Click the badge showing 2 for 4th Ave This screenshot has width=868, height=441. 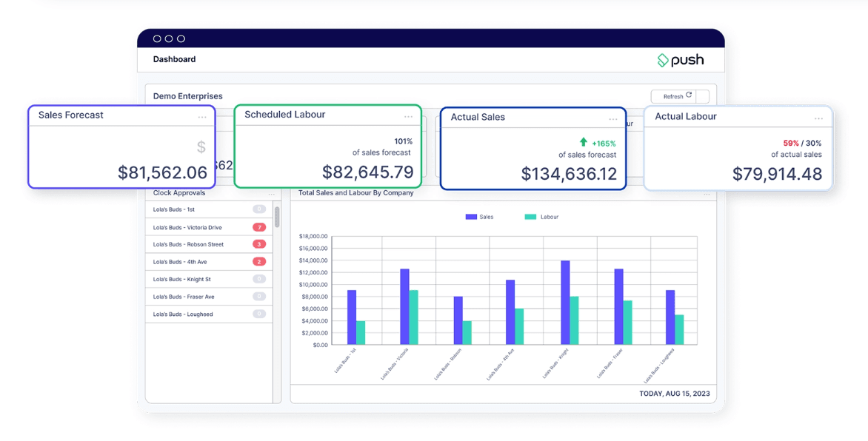click(x=259, y=262)
